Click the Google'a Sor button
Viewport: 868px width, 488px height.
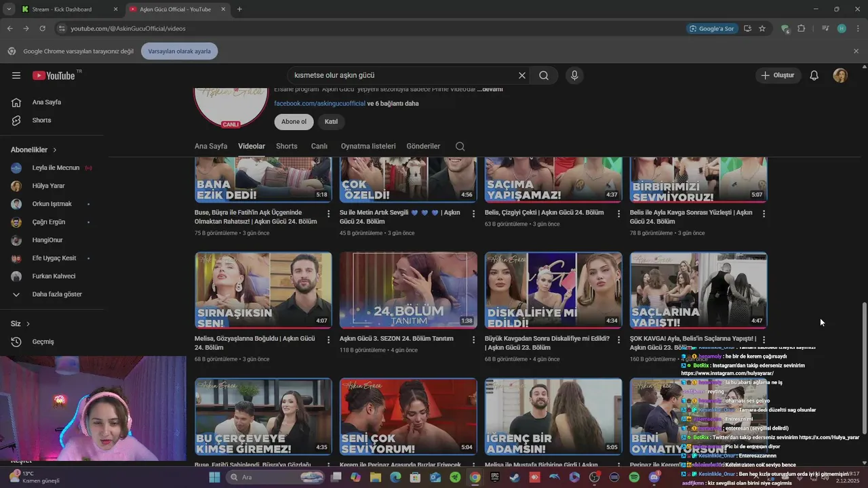click(x=711, y=28)
